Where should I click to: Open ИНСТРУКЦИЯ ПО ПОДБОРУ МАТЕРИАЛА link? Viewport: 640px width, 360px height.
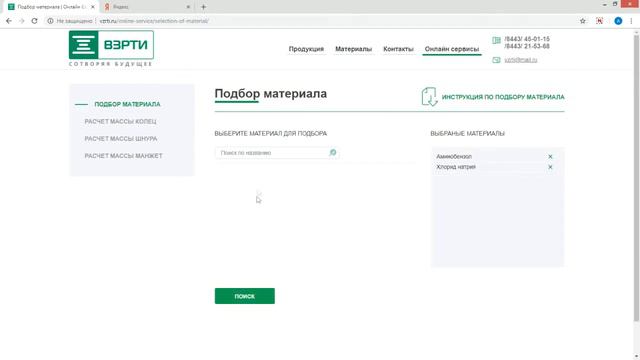(503, 97)
